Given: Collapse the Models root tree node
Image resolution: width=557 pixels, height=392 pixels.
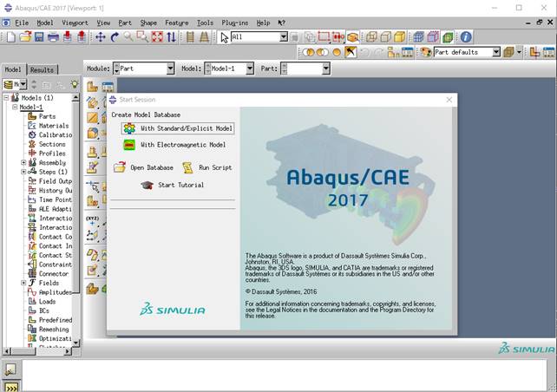Looking at the screenshot, I should [x=7, y=98].
